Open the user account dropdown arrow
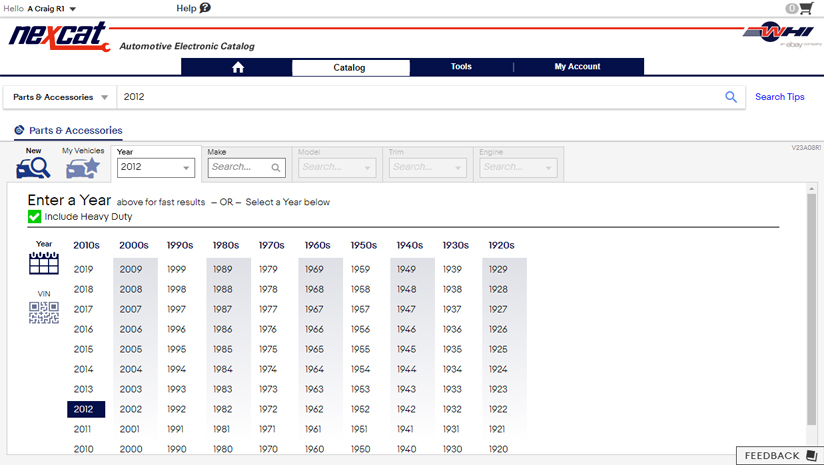824x465 pixels. [x=73, y=9]
